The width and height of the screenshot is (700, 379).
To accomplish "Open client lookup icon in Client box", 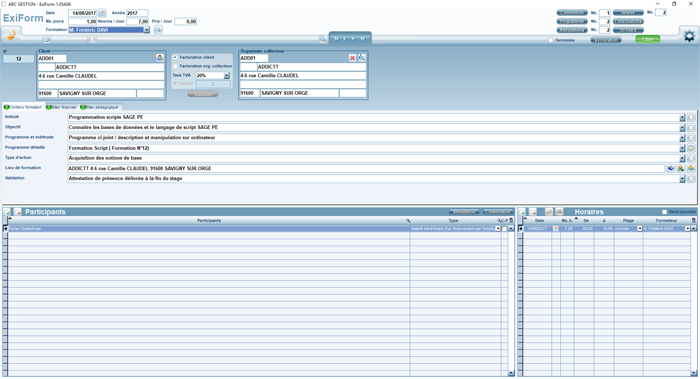I will point(159,58).
